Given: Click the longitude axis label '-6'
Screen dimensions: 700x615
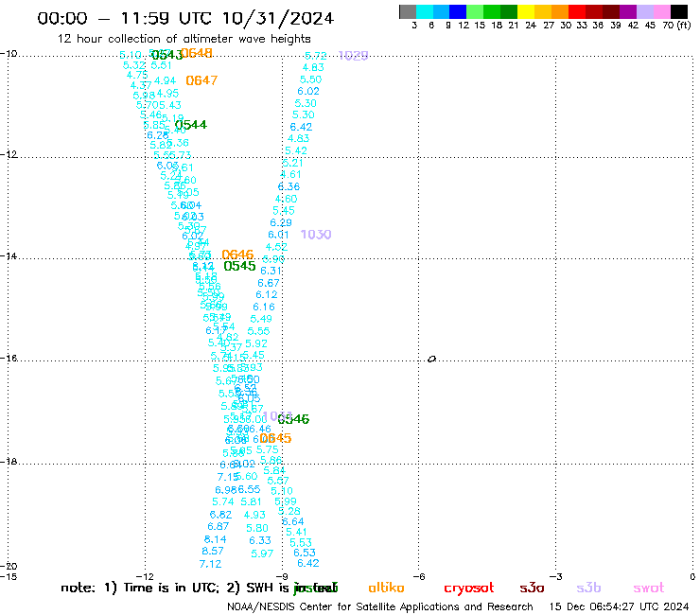Looking at the screenshot, I should tap(419, 577).
